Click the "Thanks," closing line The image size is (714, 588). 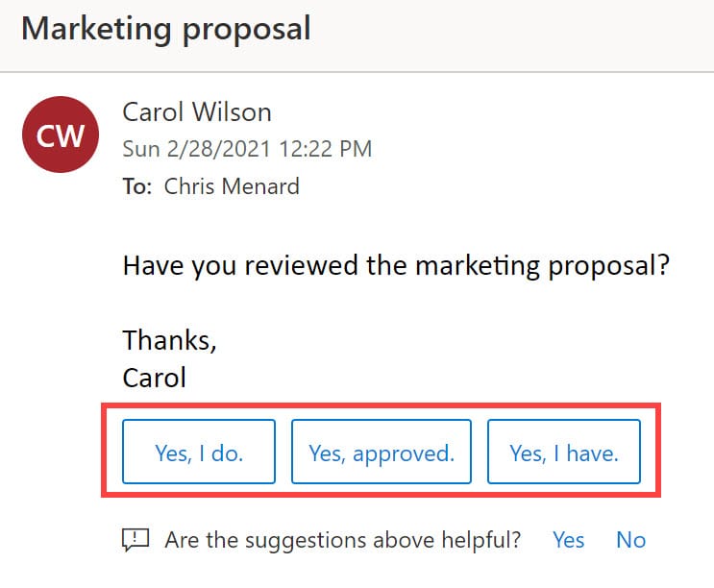(170, 339)
